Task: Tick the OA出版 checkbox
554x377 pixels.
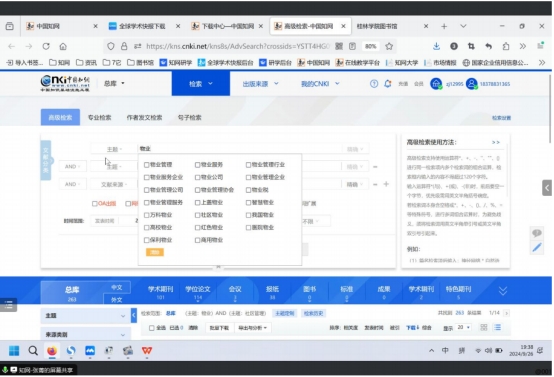Action: click(x=94, y=204)
